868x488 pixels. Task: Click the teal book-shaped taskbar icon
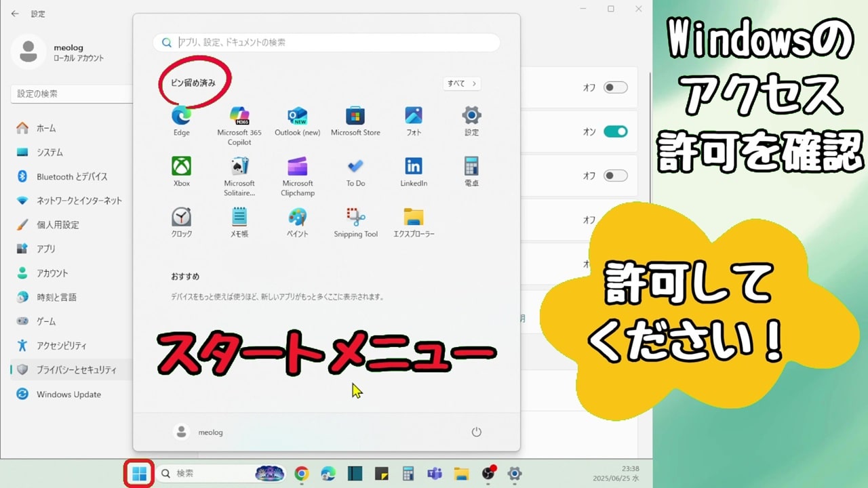point(355,474)
